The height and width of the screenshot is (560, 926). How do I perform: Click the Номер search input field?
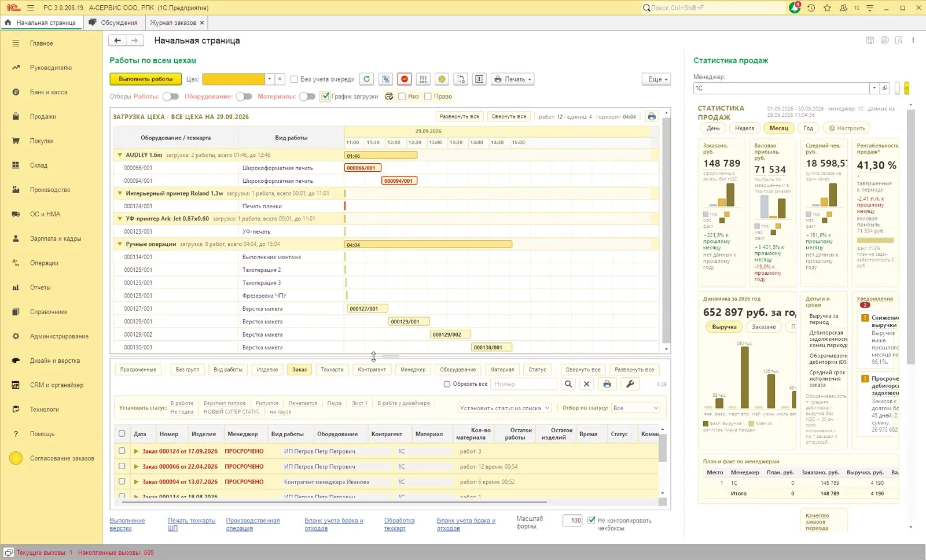[x=524, y=384]
